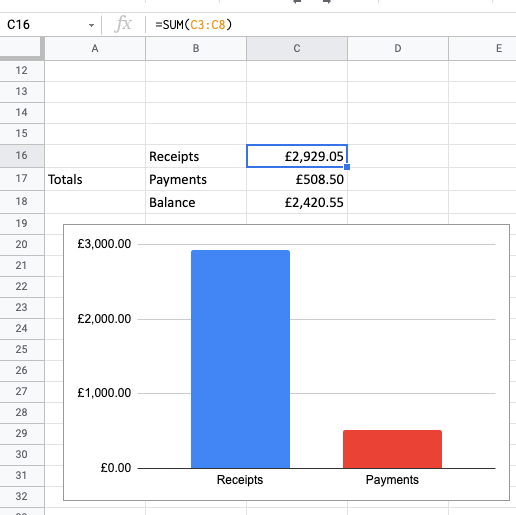Select row 15 header
Screen dimensions: 516x515
22,134
